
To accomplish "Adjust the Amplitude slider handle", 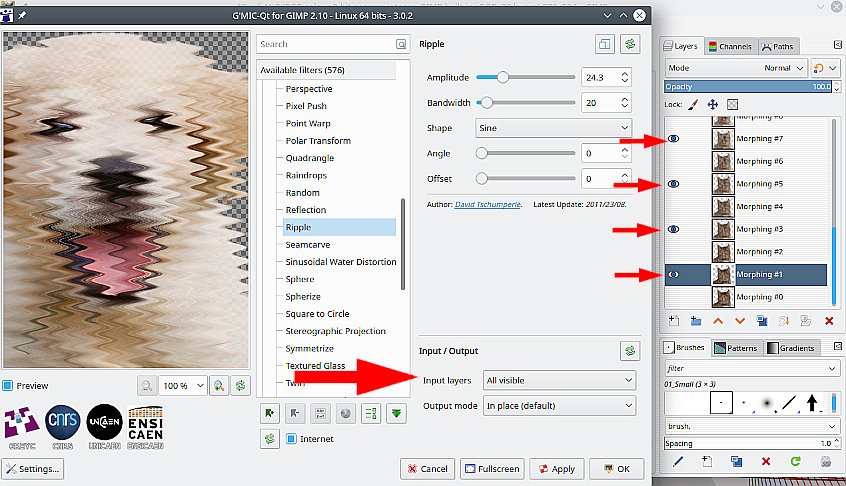I will [x=502, y=77].
